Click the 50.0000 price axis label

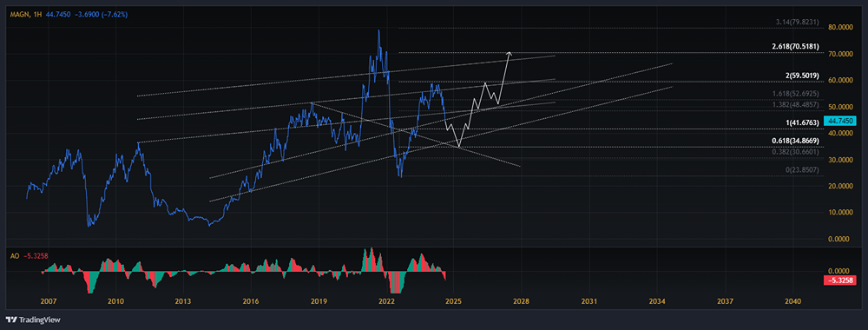(x=839, y=107)
